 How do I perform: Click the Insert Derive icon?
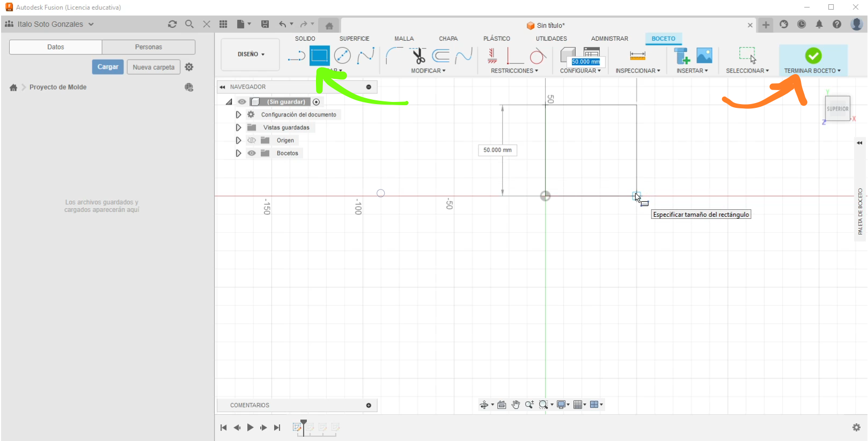[x=681, y=55]
